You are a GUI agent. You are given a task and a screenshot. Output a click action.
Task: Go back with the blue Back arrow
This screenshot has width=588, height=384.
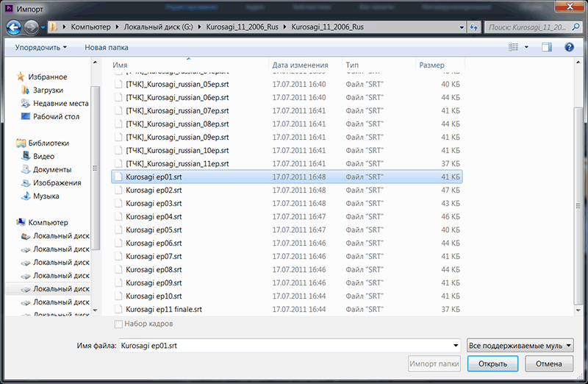click(13, 27)
